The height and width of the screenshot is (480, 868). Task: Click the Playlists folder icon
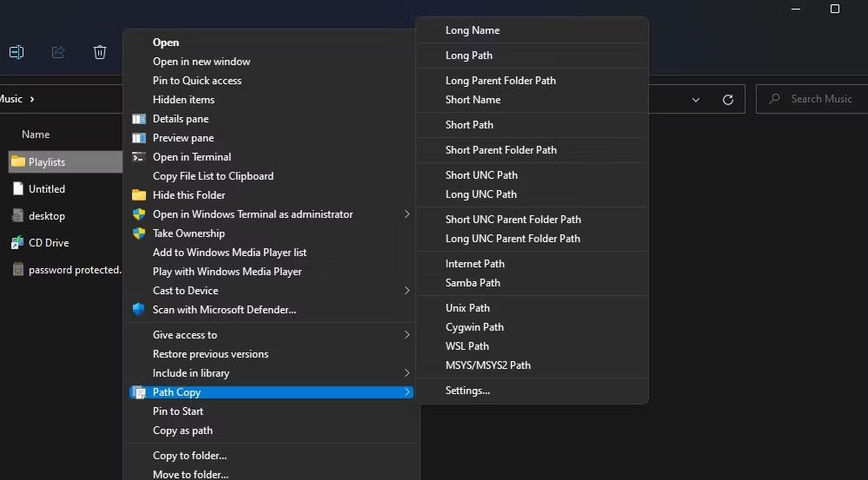tap(18, 161)
